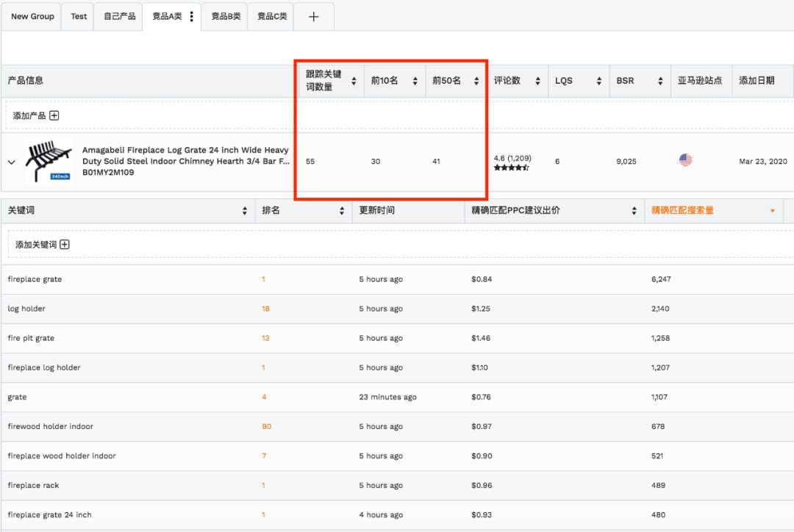This screenshot has width=794, height=532.
Task: Sort by 精确匹配PPC建议出价 column arrows
Action: pyautogui.click(x=634, y=211)
